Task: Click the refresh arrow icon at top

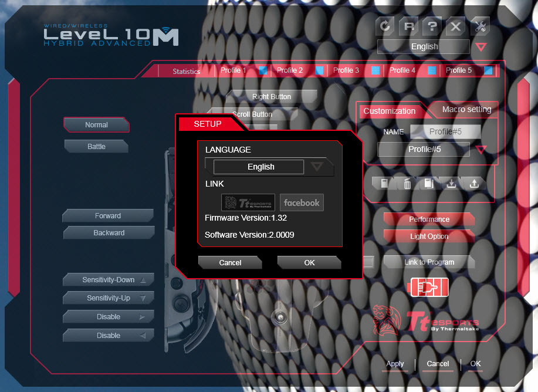Action: (385, 26)
